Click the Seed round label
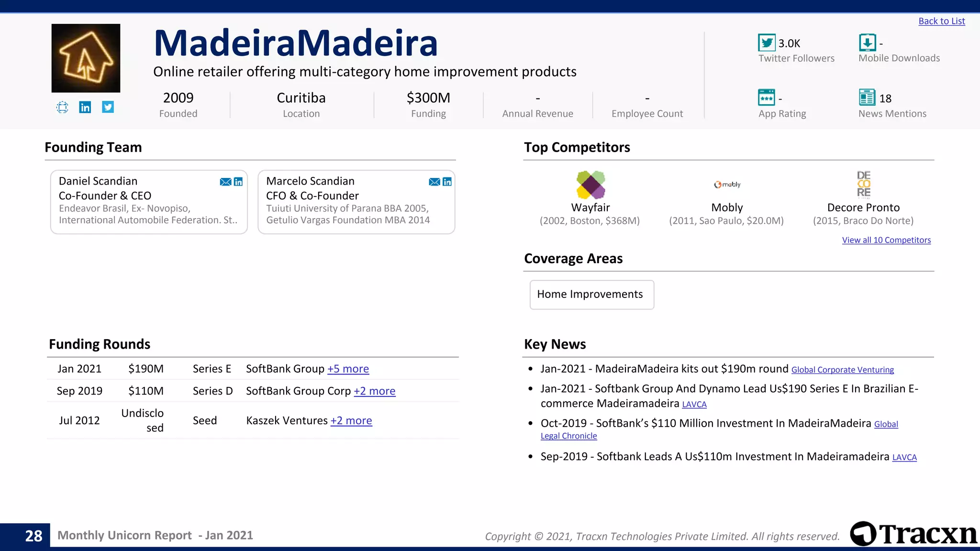 (x=205, y=420)
